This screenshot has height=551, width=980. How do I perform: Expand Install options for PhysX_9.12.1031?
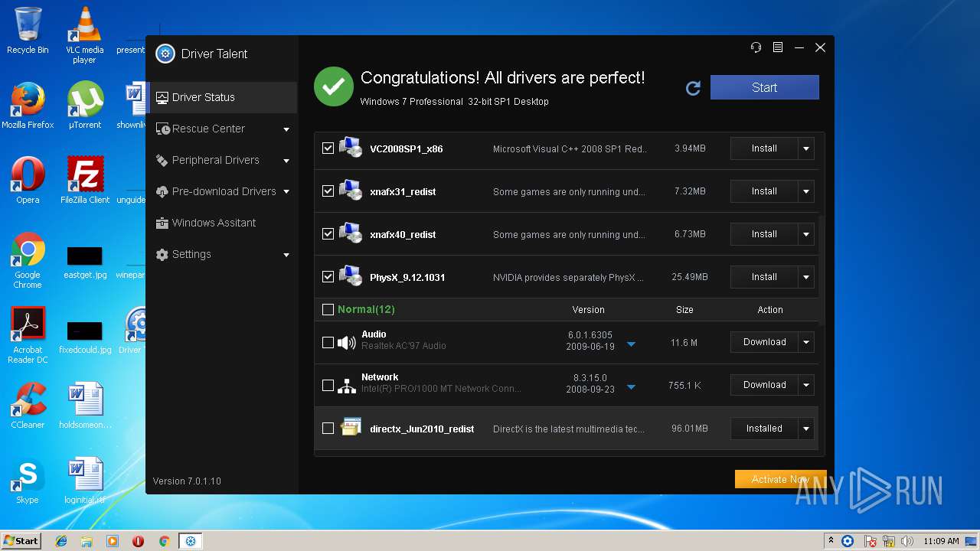(x=806, y=277)
